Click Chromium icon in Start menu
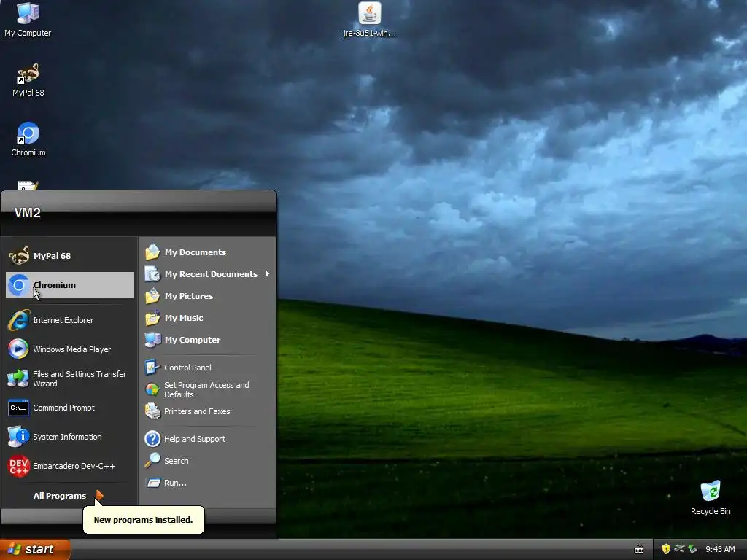 (x=18, y=285)
